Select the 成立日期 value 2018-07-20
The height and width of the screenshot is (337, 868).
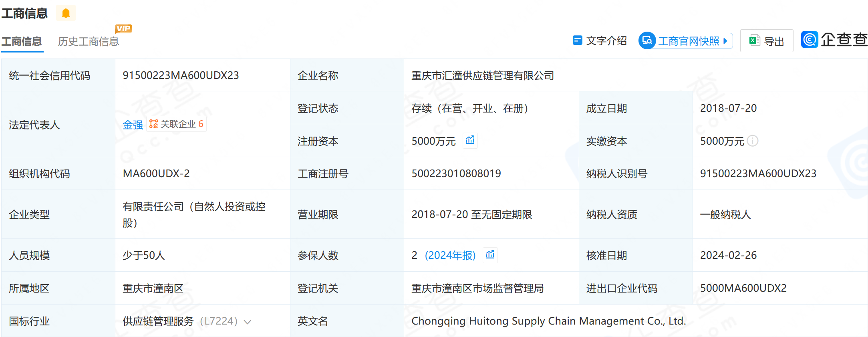click(729, 108)
